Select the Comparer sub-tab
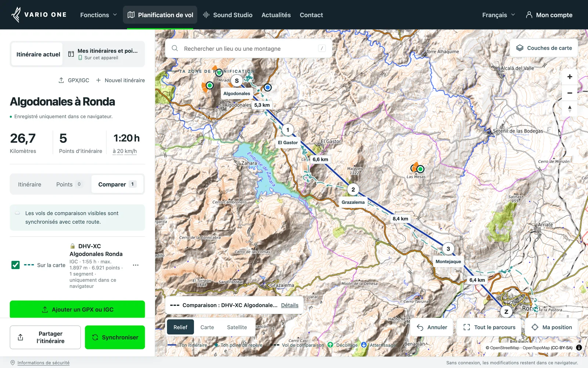Screen dimensions: 588x368 click(x=117, y=184)
